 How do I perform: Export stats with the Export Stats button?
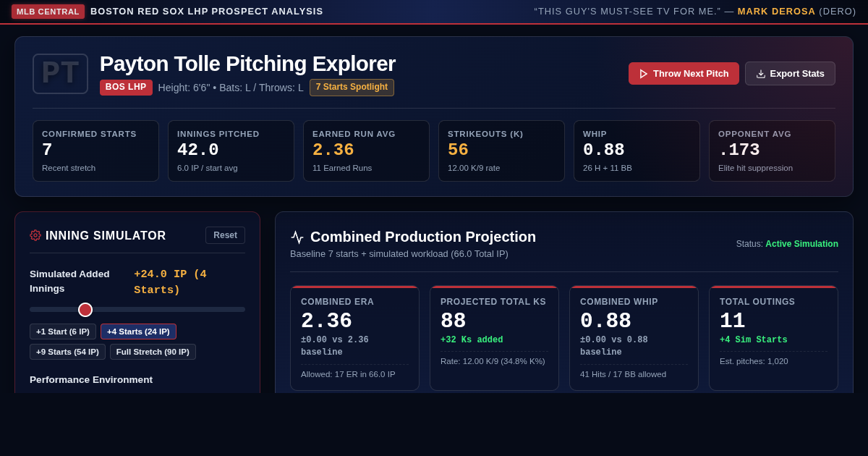[x=790, y=74]
